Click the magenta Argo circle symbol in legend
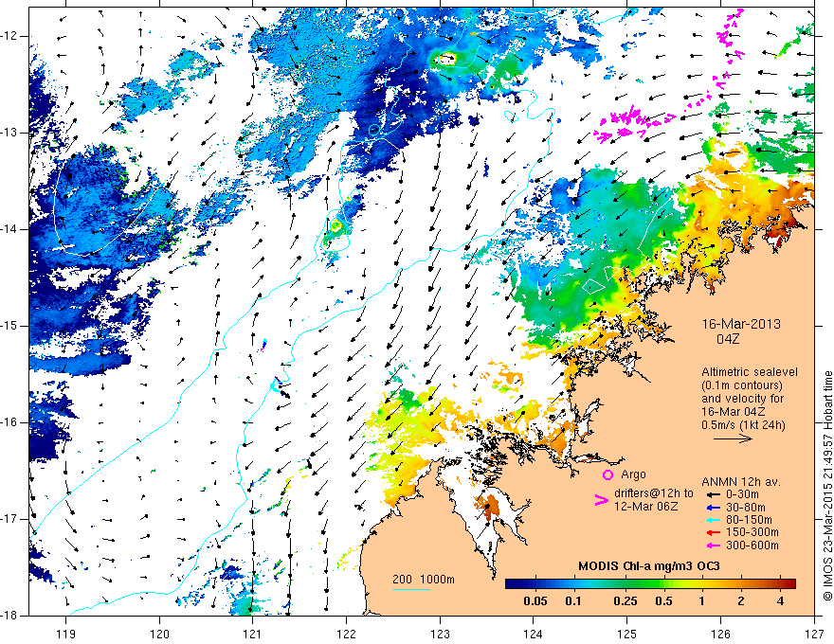The image size is (834, 644). pos(607,474)
